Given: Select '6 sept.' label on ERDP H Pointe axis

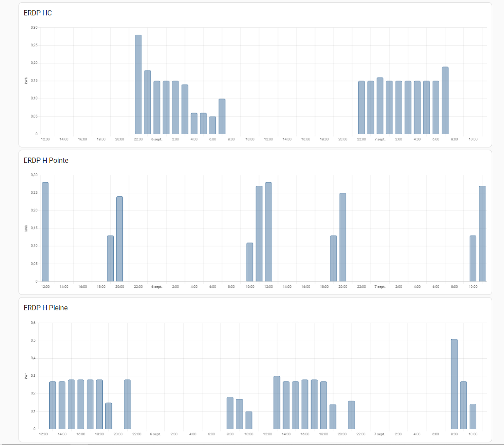Looking at the screenshot, I should tap(156, 287).
